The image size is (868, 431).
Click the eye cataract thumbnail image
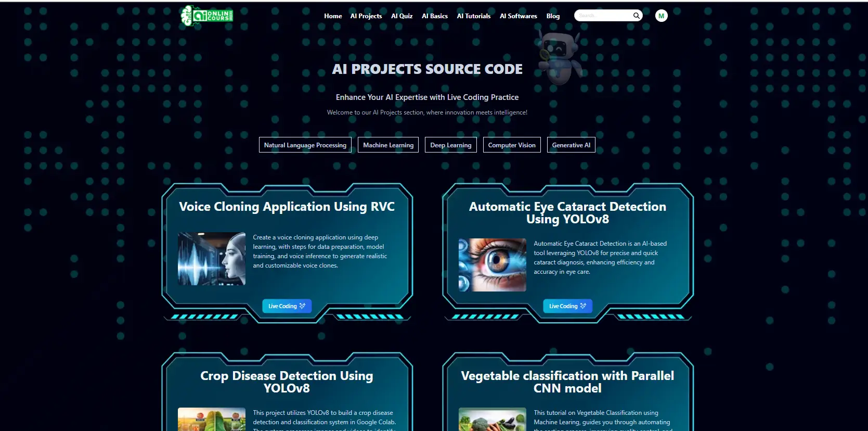point(493,265)
